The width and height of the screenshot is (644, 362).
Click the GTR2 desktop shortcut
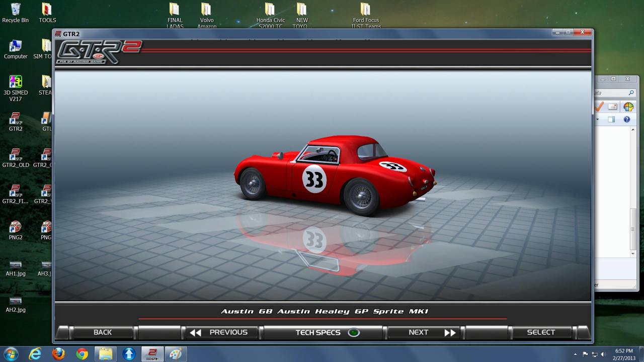(x=16, y=122)
